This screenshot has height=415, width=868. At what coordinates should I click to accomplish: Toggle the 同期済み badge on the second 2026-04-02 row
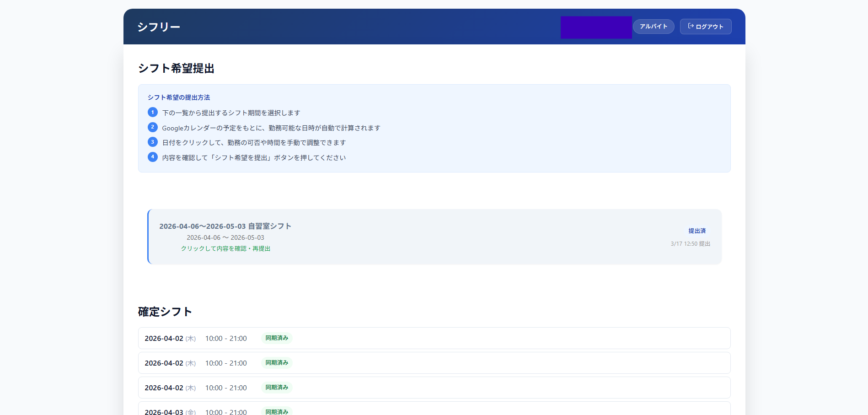pyautogui.click(x=277, y=363)
